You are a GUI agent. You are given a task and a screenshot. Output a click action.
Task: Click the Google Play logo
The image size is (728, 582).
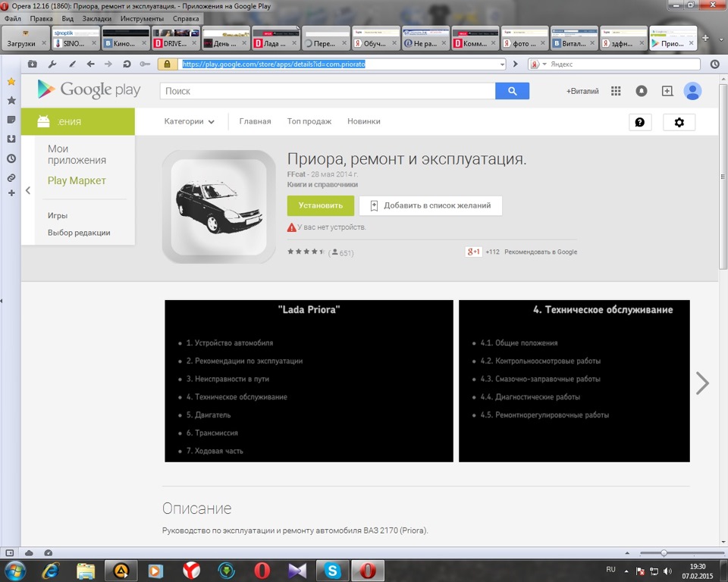pos(89,89)
